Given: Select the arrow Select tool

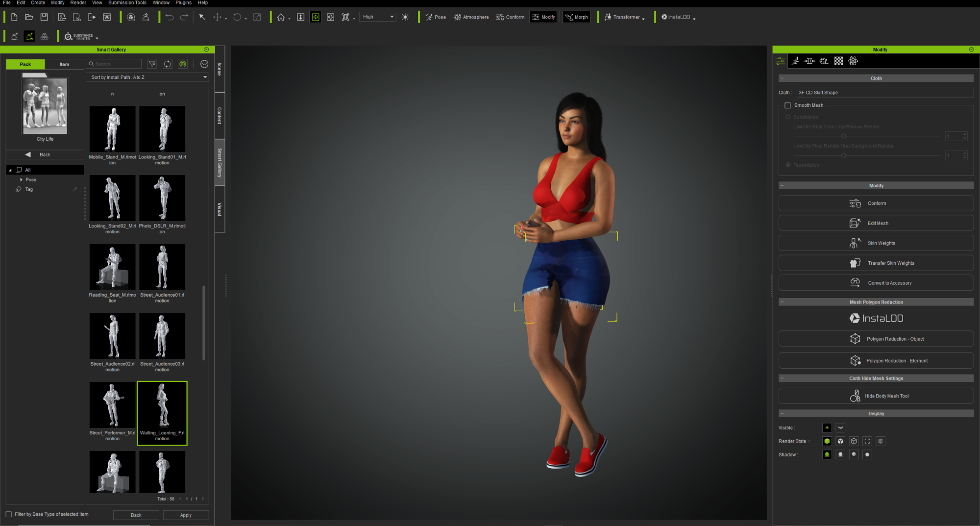Looking at the screenshot, I should (202, 17).
